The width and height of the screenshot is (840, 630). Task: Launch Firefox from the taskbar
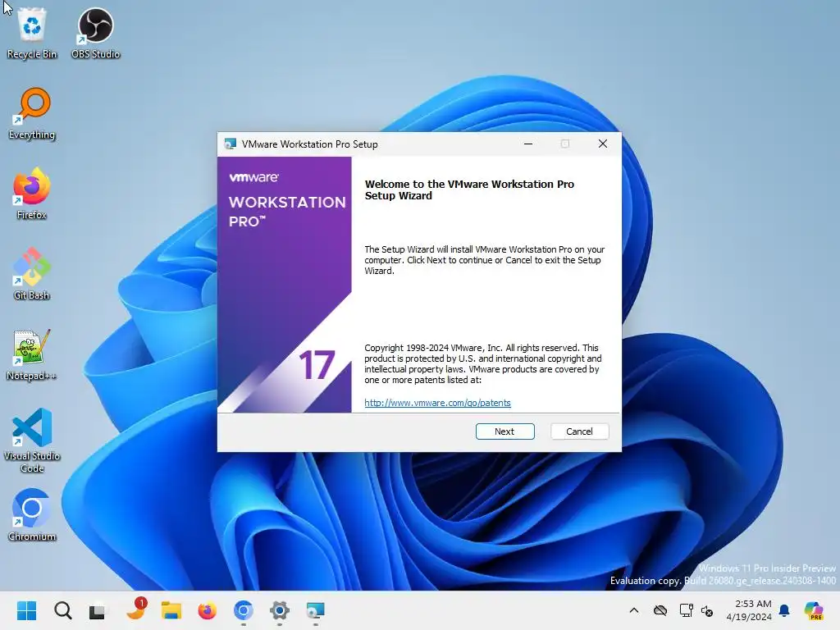pos(208,610)
